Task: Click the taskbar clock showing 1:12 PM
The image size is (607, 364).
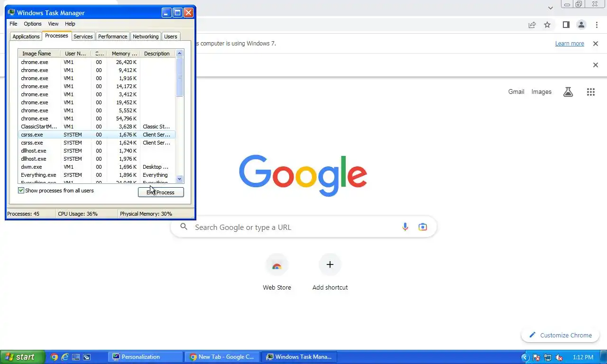Action: tap(583, 357)
